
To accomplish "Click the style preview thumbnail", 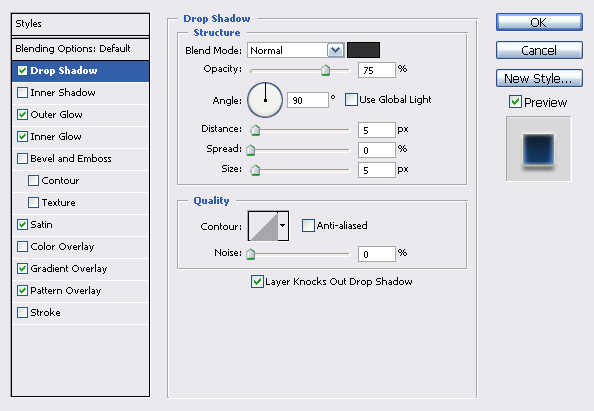I will click(x=538, y=149).
